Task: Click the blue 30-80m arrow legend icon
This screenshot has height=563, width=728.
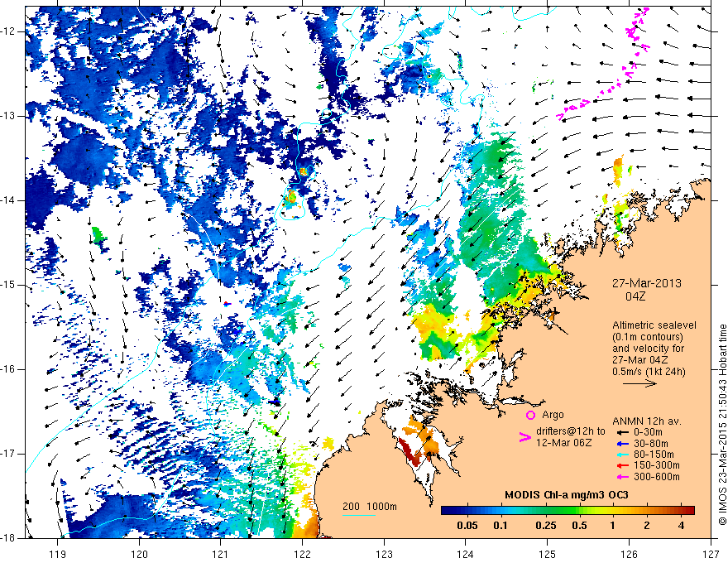Action: pos(622,444)
